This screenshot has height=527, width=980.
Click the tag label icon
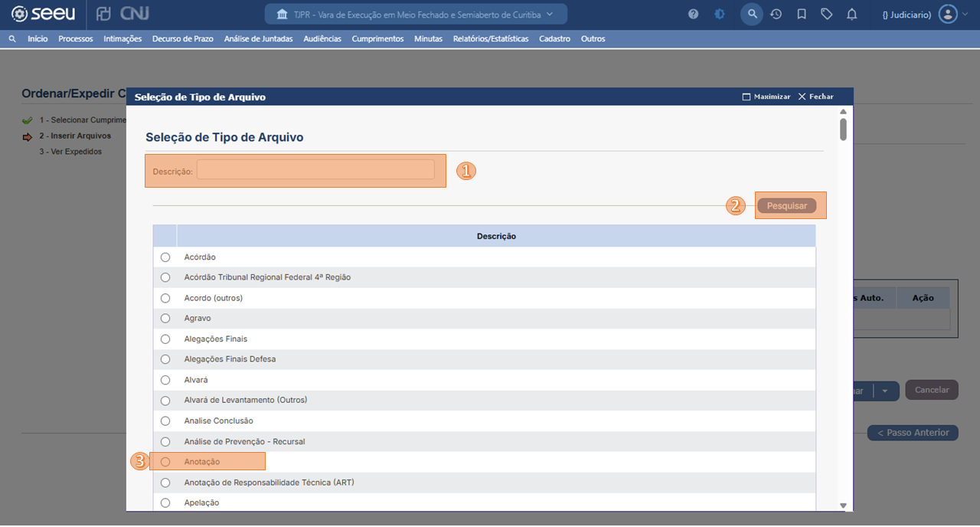click(826, 15)
